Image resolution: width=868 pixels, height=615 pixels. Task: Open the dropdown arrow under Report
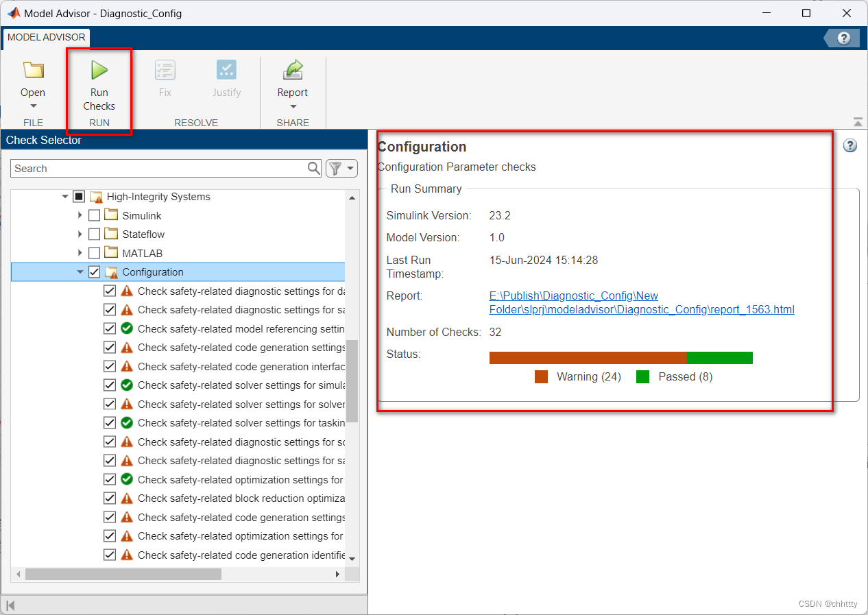[293, 106]
